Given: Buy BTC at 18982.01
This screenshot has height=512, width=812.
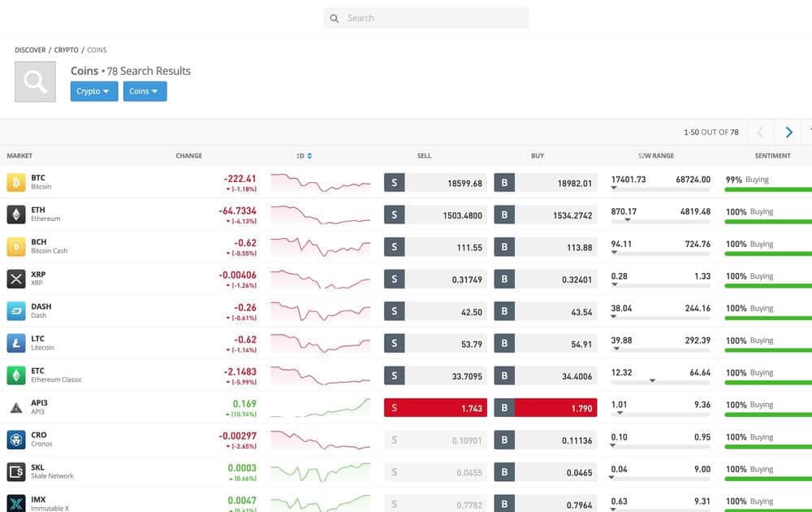Looking at the screenshot, I should pos(546,182).
